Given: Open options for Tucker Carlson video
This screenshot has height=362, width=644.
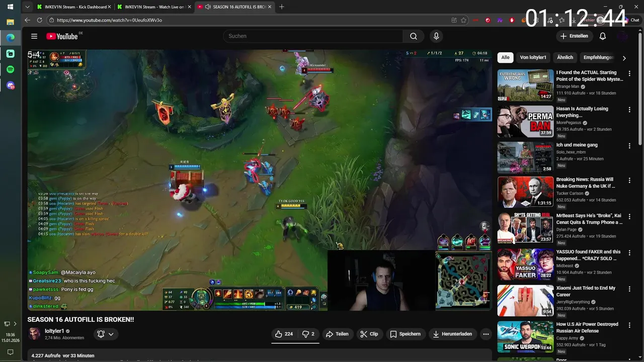Looking at the screenshot, I should coord(629,180).
